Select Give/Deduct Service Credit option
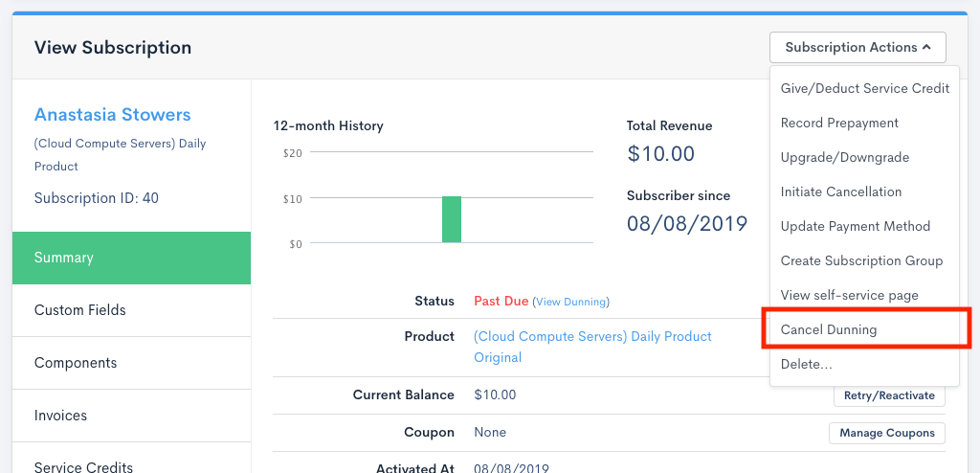980x473 pixels. [x=864, y=88]
